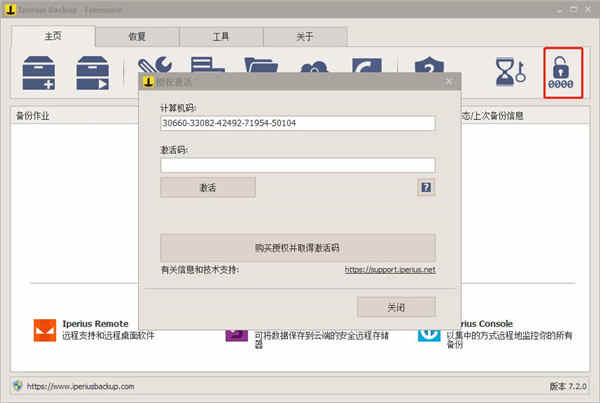
Task: Open the 关于 tab
Action: point(305,37)
